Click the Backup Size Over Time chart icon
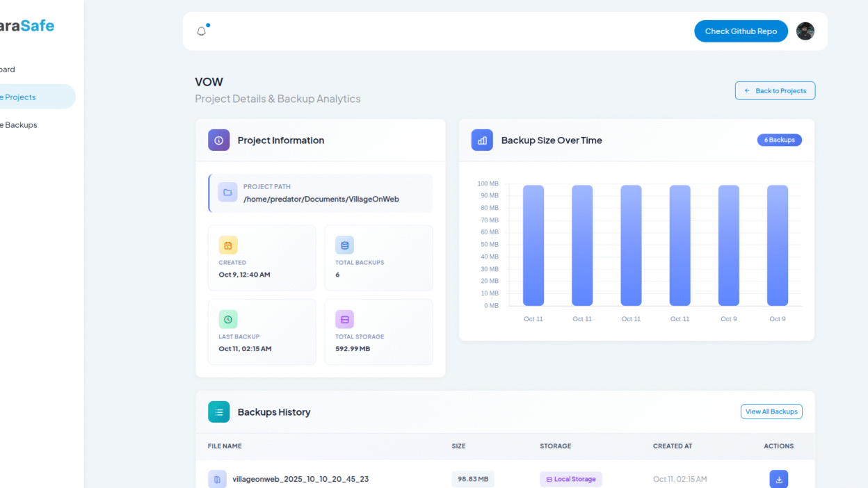This screenshot has height=488, width=868. pos(482,140)
